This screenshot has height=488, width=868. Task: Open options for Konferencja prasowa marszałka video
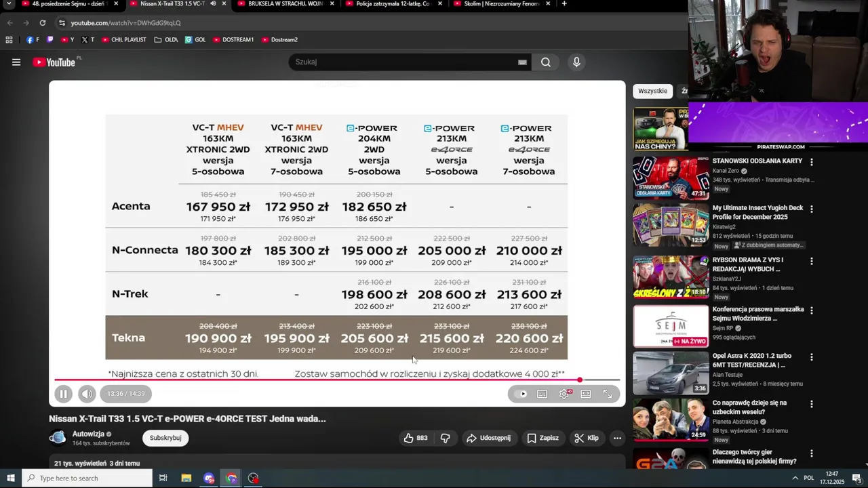coord(811,310)
